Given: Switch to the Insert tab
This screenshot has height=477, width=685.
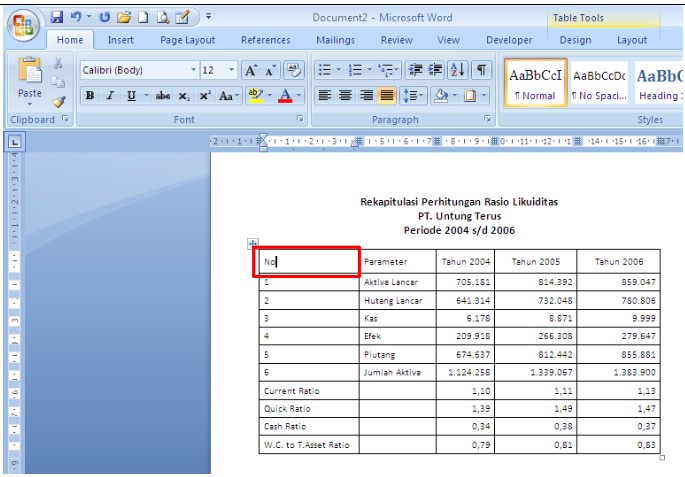Looking at the screenshot, I should click(121, 40).
